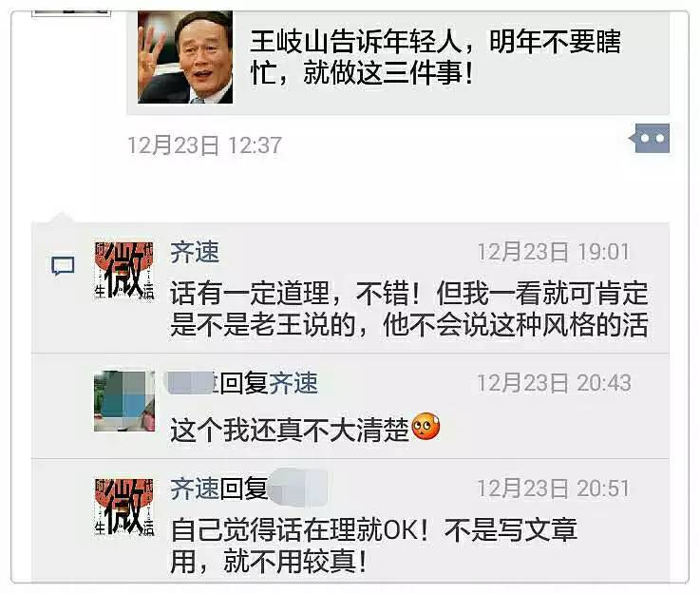Select the comment starting with 话有一定道理
Viewport: 700px width, 594px height.
click(x=409, y=309)
